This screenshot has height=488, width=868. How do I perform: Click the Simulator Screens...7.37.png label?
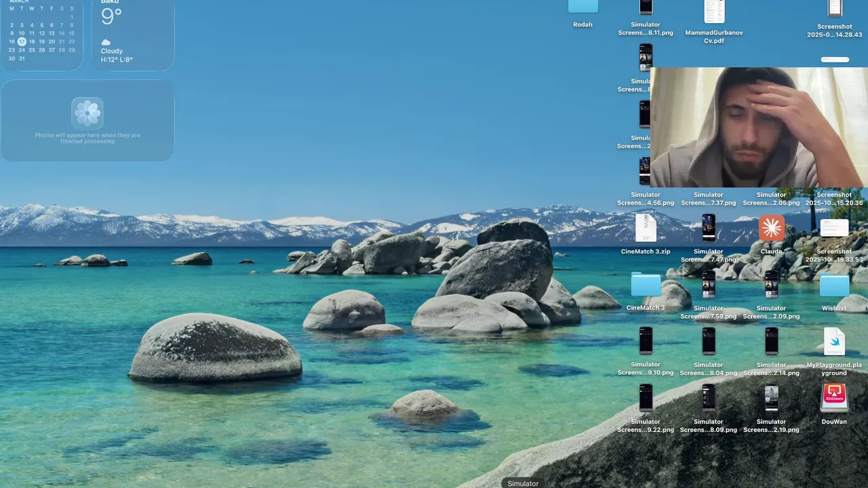click(x=709, y=199)
